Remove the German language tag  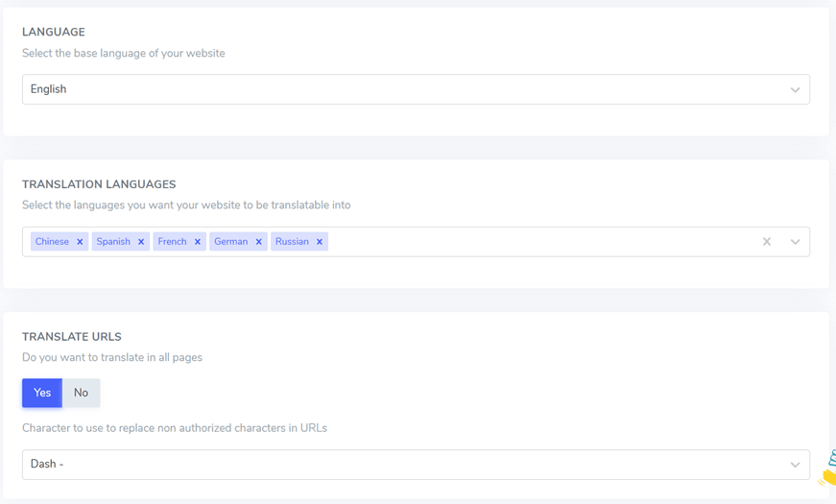pyautogui.click(x=258, y=242)
